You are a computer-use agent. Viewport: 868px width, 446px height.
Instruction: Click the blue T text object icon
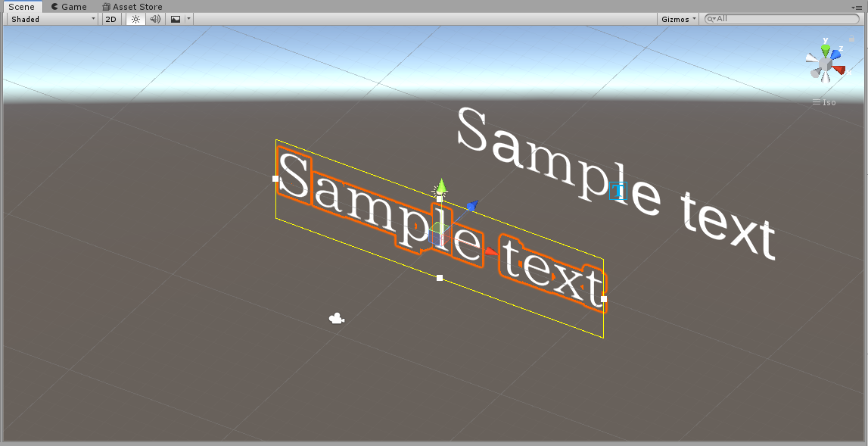point(618,190)
